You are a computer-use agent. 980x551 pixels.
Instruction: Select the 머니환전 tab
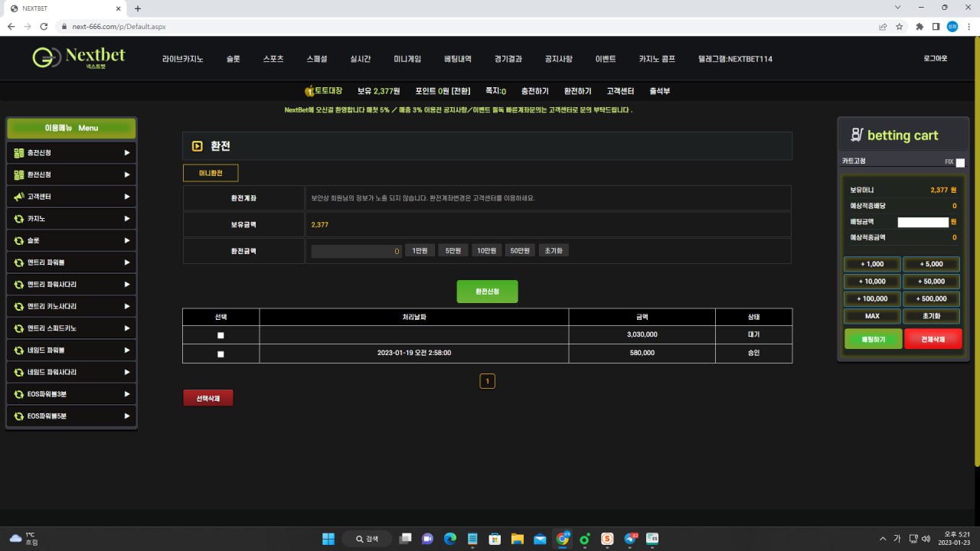point(211,173)
